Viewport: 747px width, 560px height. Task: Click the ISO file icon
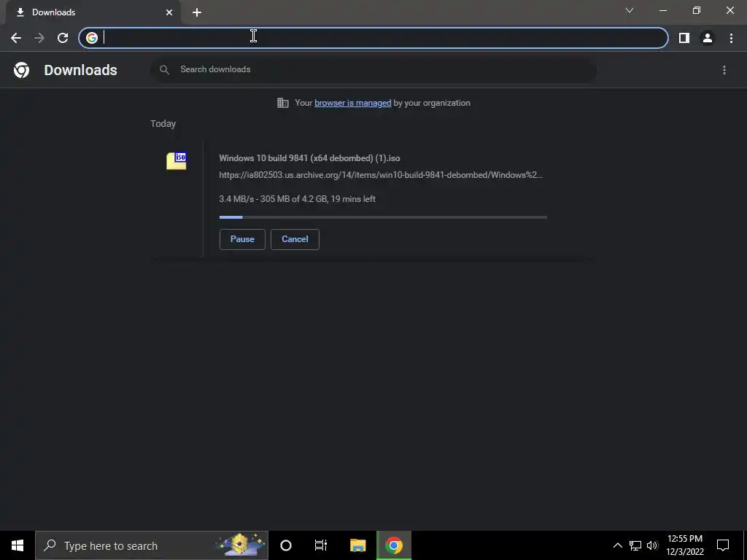pyautogui.click(x=177, y=161)
